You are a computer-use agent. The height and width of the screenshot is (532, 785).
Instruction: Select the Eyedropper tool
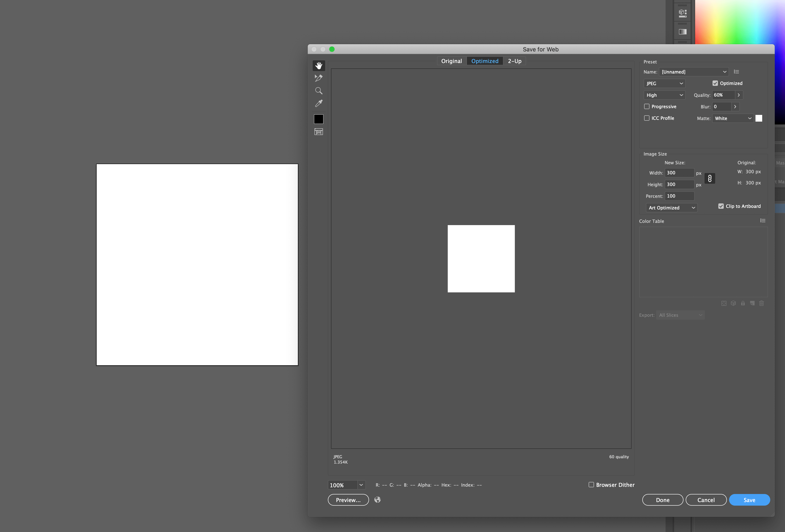[318, 103]
